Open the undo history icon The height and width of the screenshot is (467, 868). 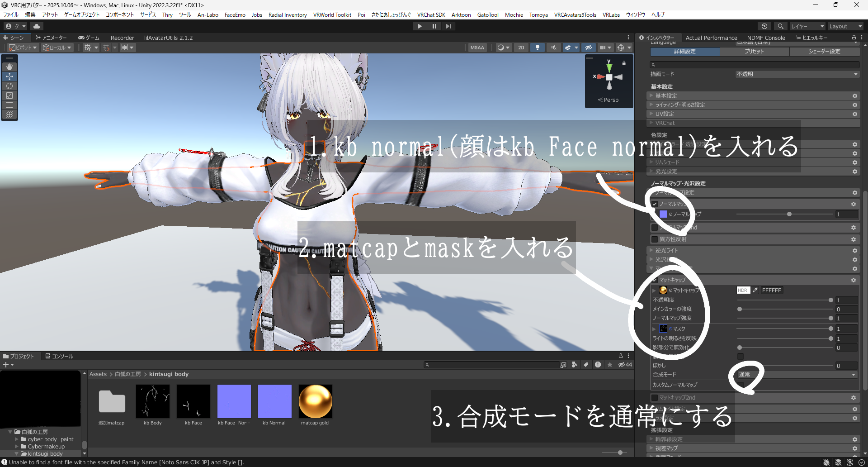coord(764,26)
